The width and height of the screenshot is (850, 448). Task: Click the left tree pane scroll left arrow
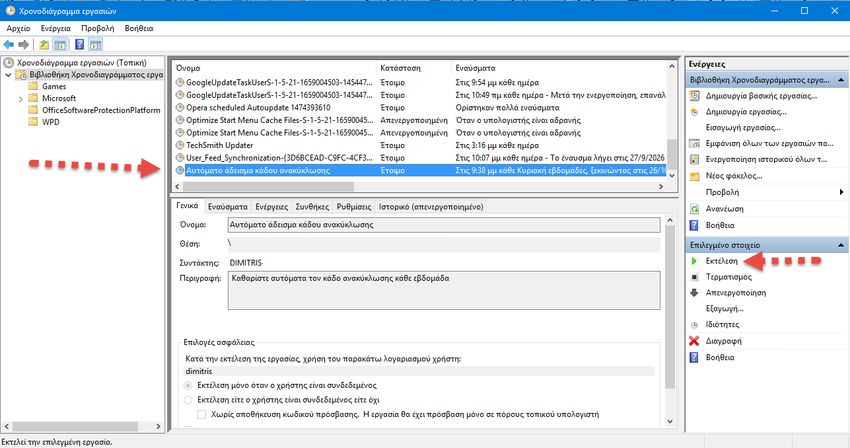pos(7,426)
